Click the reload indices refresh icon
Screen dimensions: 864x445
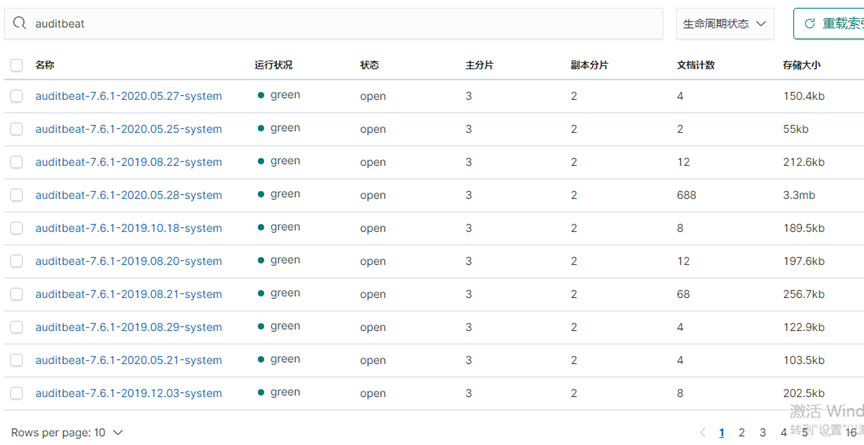click(x=809, y=24)
